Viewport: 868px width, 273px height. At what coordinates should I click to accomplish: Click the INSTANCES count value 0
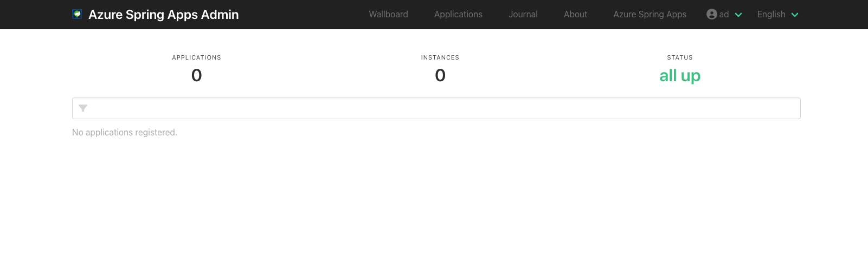[440, 75]
